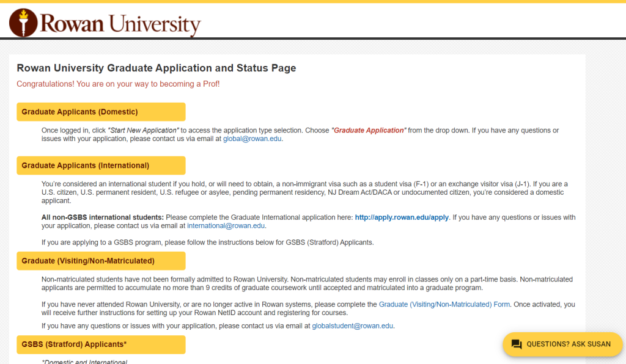Click the red "Graduate Application" italic text
The width and height of the screenshot is (626, 364).
[x=369, y=131]
